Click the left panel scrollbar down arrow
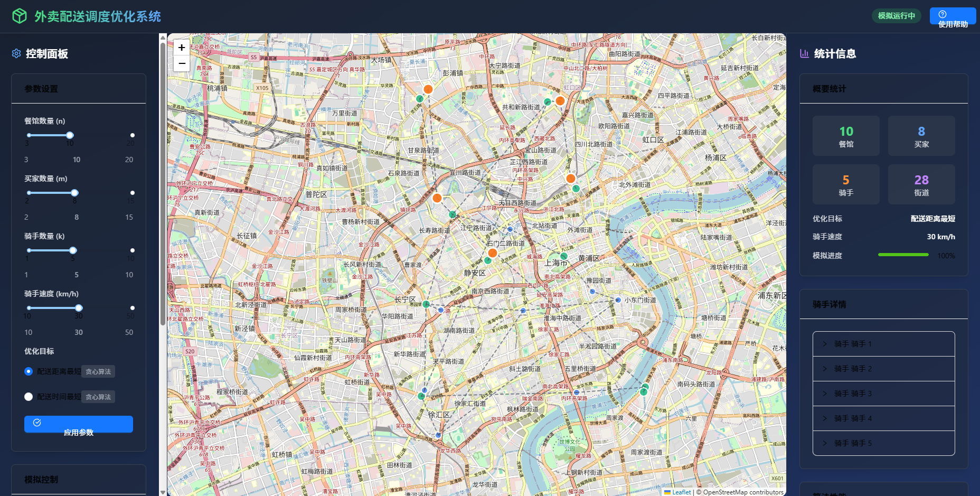The image size is (980, 496). 163,492
